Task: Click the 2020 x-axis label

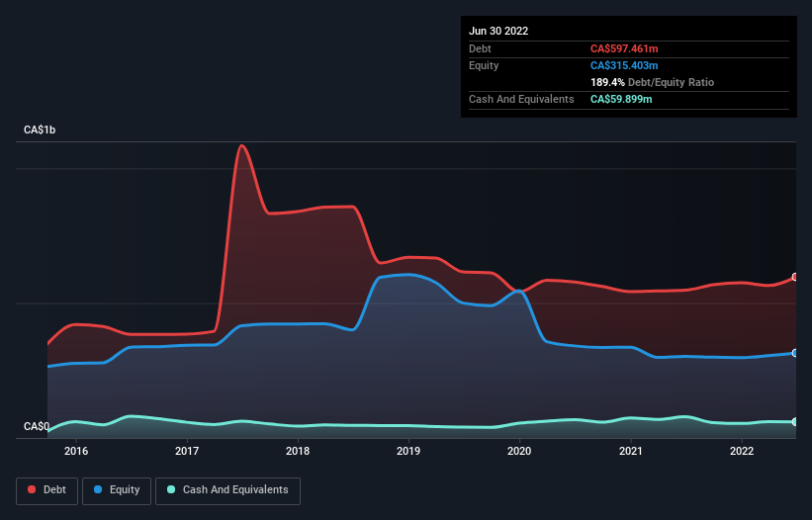Action: [519, 451]
